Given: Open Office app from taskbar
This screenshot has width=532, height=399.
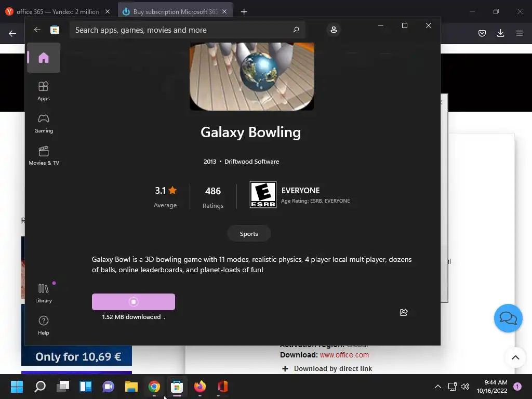Looking at the screenshot, I should tap(222, 387).
